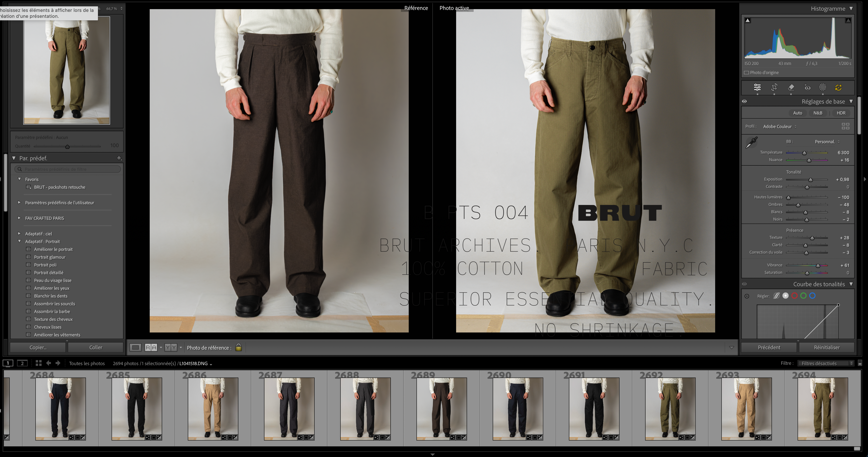Click the Copier... button

coord(38,347)
